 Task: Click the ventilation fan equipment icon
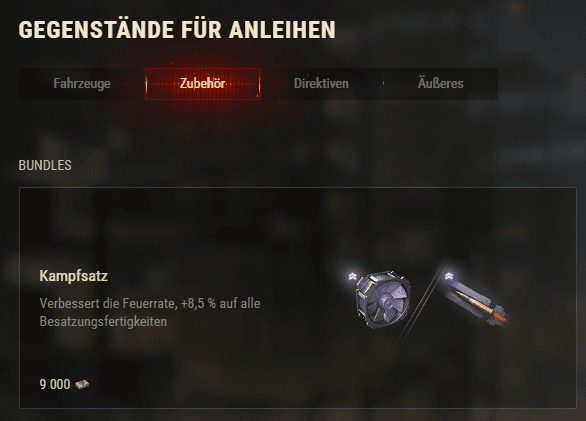[382, 300]
